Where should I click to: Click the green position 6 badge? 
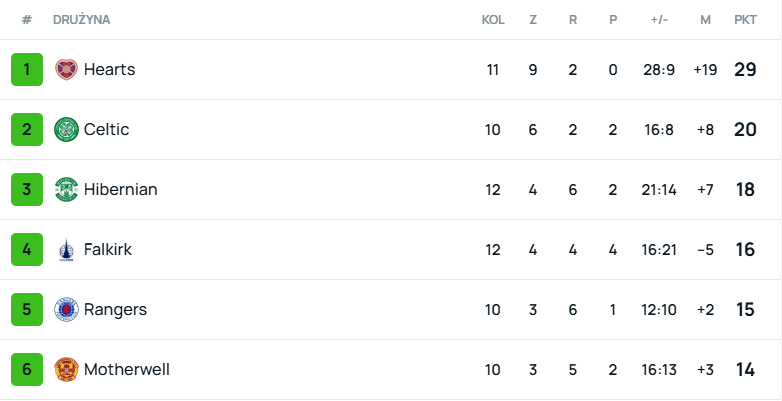click(x=27, y=370)
